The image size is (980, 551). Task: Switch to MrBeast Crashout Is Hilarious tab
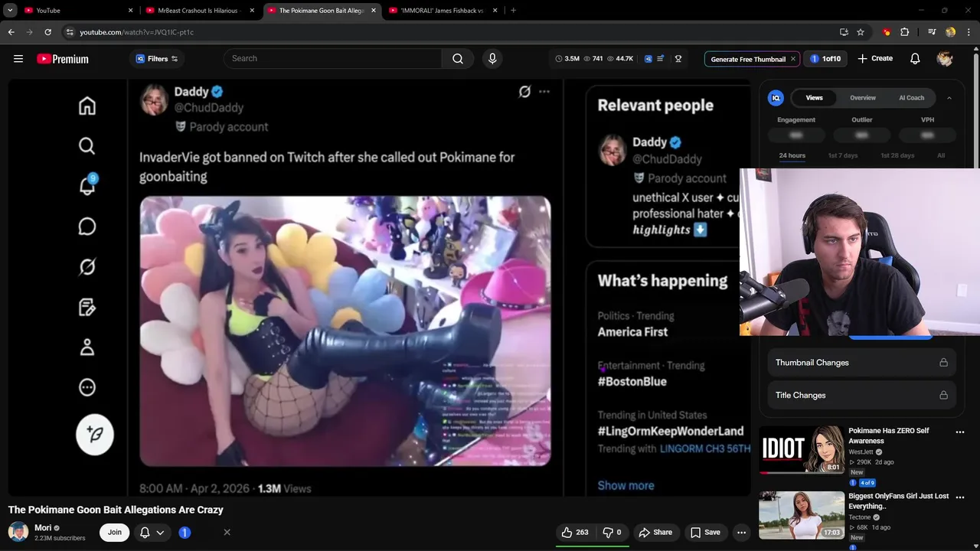[x=199, y=11]
